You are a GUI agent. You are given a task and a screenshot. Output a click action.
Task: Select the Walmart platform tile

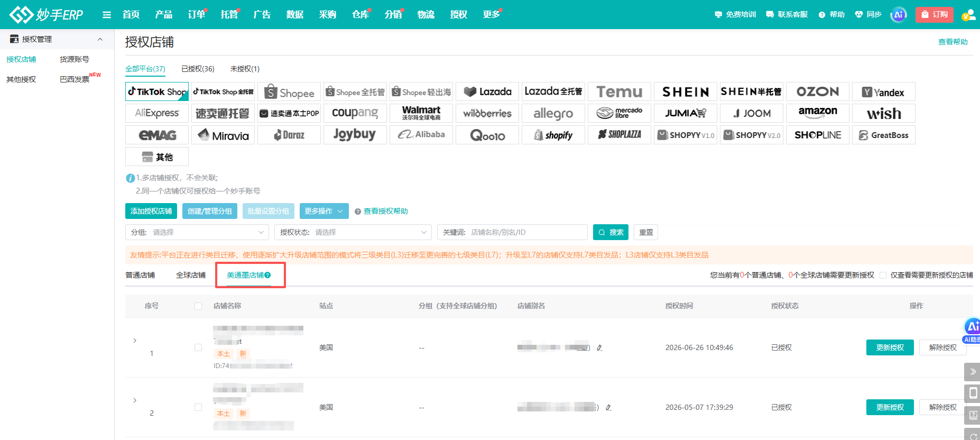point(421,113)
